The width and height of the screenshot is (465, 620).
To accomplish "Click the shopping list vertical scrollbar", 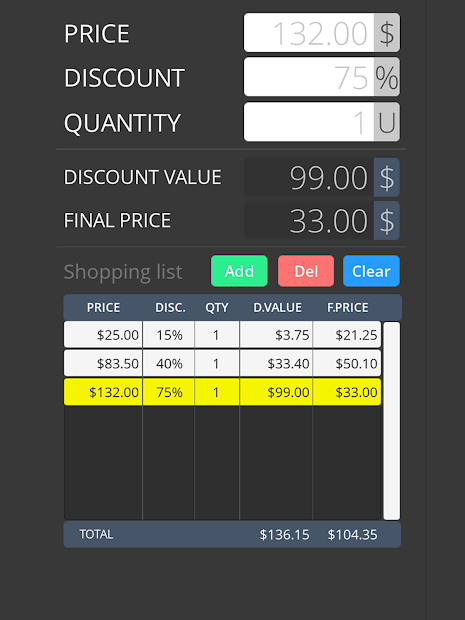I will 392,421.
